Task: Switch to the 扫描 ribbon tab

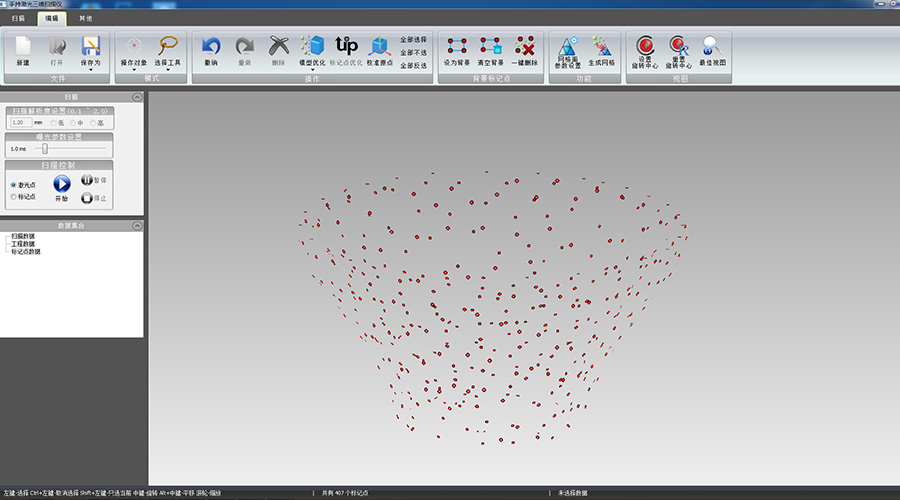Action: point(17,18)
